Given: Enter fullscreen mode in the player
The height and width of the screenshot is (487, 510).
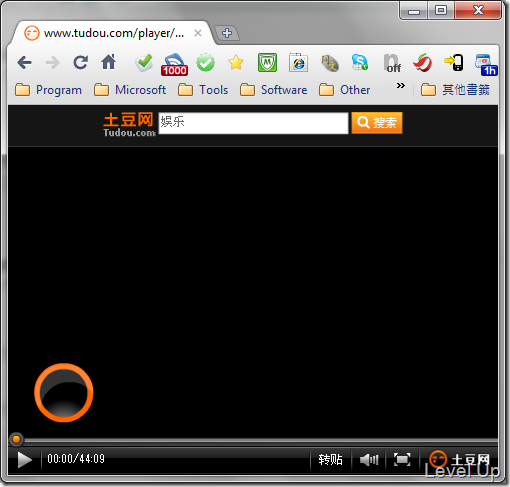Looking at the screenshot, I should coord(402,460).
